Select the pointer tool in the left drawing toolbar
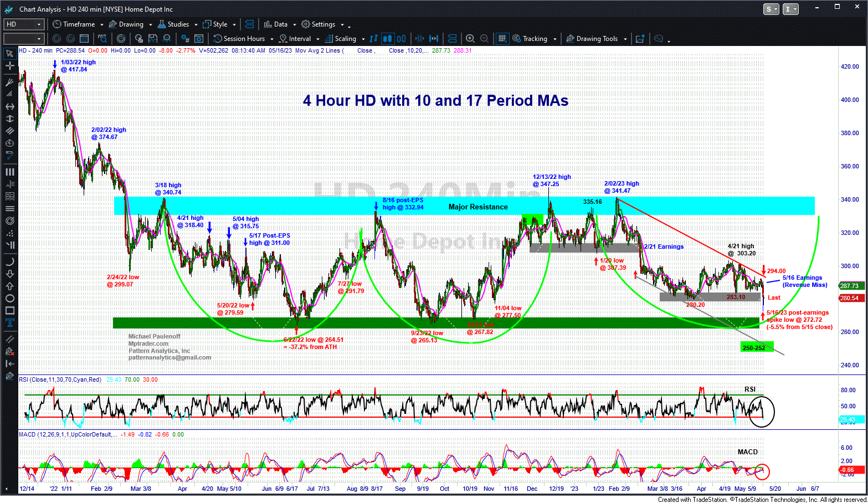868x503 pixels. coord(9,54)
